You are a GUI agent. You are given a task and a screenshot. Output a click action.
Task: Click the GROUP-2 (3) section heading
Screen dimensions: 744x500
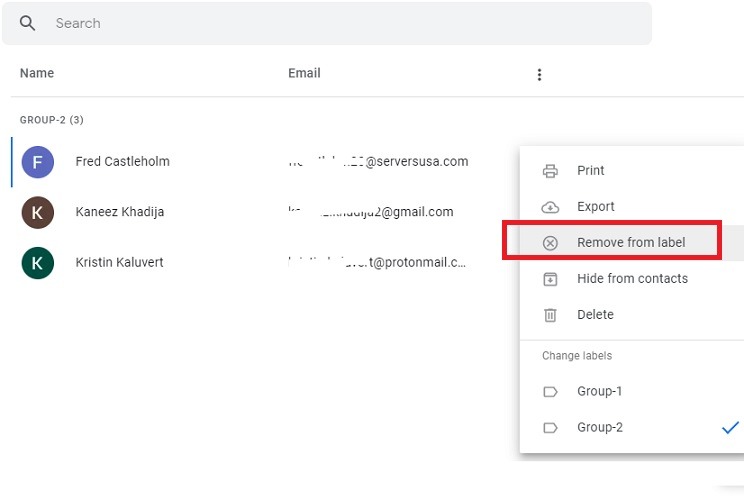coord(52,120)
